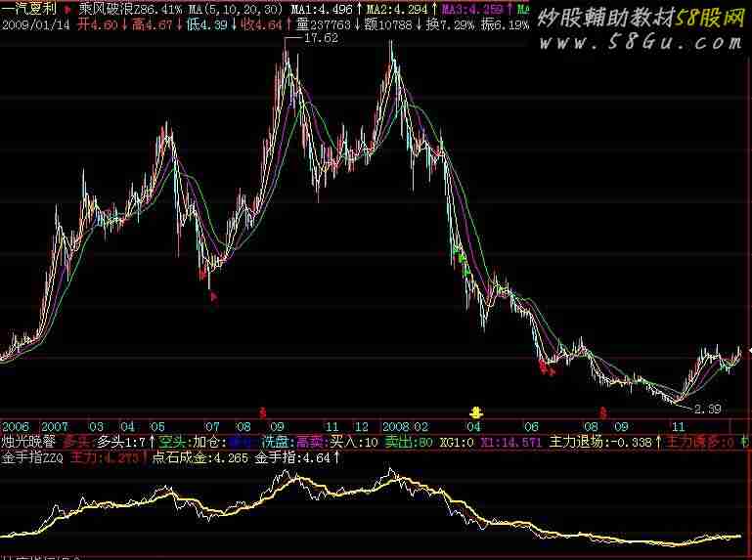Click the 2007 label on the time axis
This screenshot has height=560, width=752.
click(x=55, y=427)
